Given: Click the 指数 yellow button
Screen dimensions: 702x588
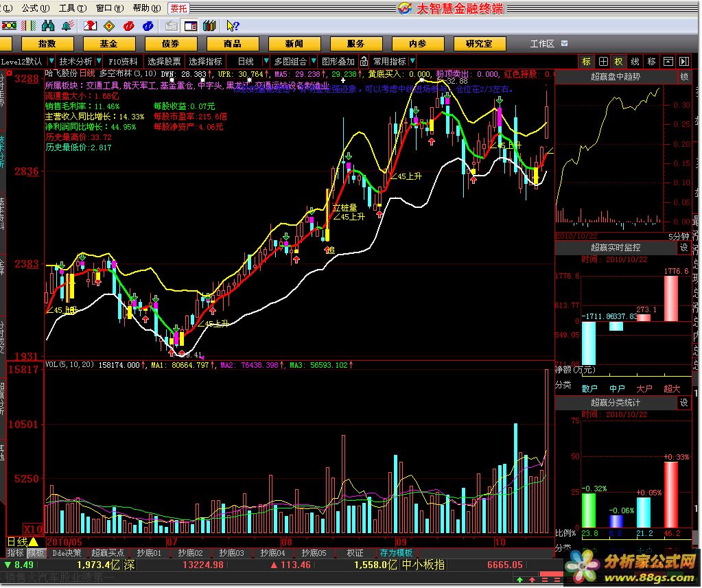Looking at the screenshot, I should 47,44.
